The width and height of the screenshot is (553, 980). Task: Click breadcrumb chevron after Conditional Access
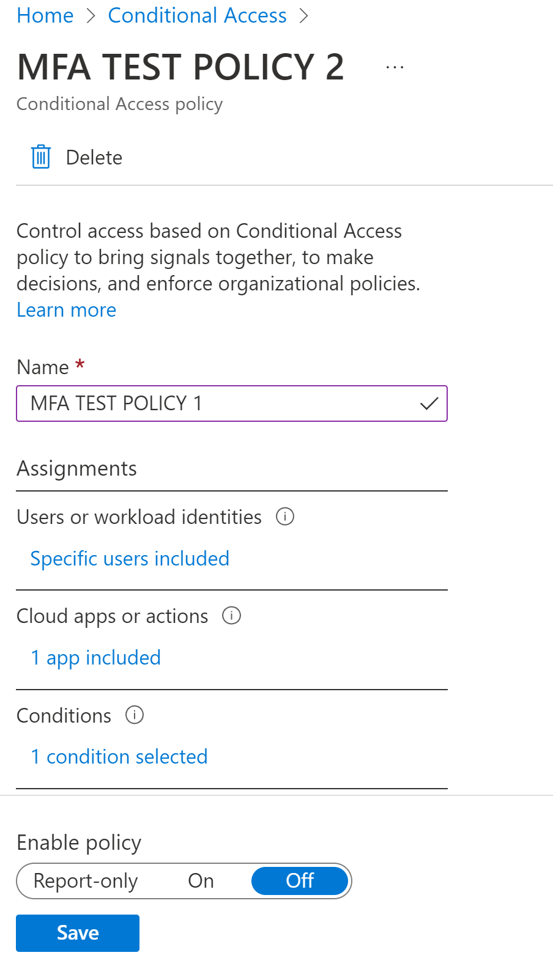point(304,16)
